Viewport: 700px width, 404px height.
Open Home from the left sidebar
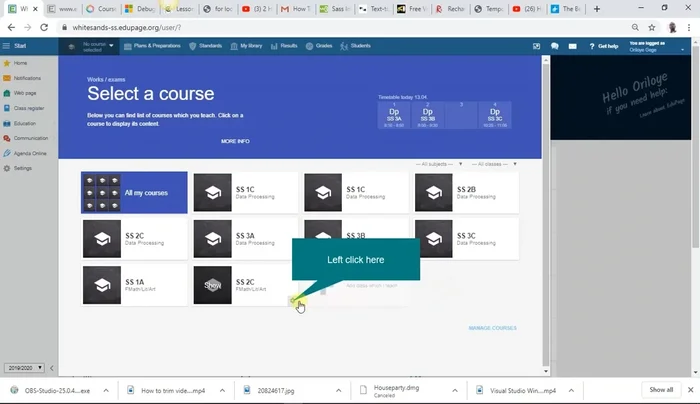coord(20,63)
